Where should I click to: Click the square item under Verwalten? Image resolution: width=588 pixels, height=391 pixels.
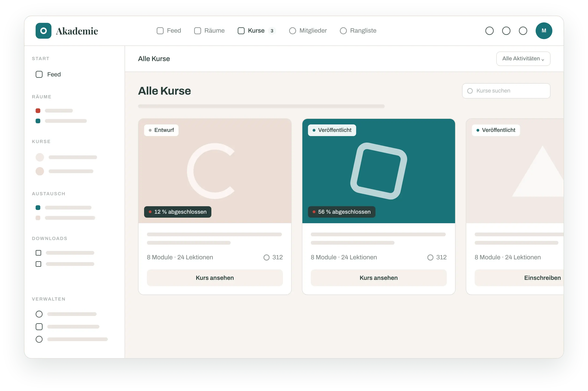(67, 326)
